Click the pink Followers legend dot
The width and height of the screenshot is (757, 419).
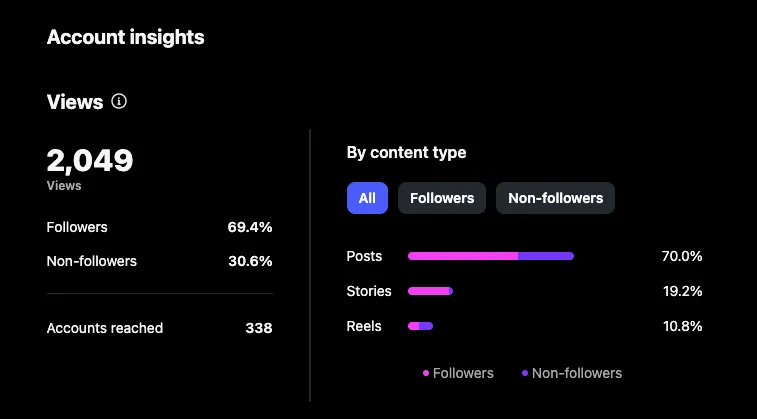tap(426, 373)
